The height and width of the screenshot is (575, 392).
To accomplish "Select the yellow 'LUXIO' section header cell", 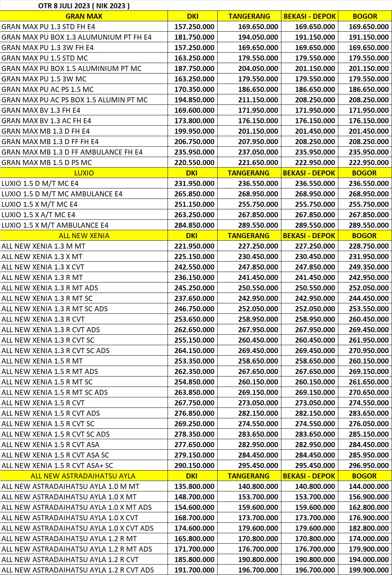I will click(x=84, y=173).
